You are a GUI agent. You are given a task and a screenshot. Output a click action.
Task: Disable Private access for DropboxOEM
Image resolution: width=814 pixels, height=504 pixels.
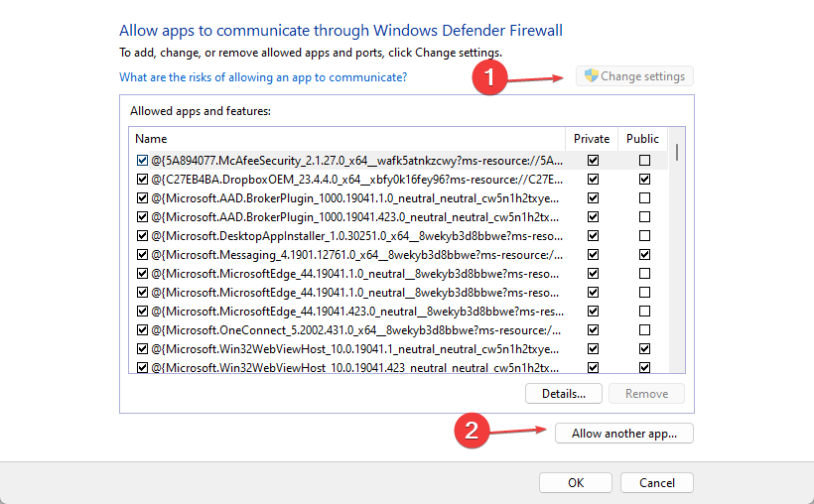(594, 180)
